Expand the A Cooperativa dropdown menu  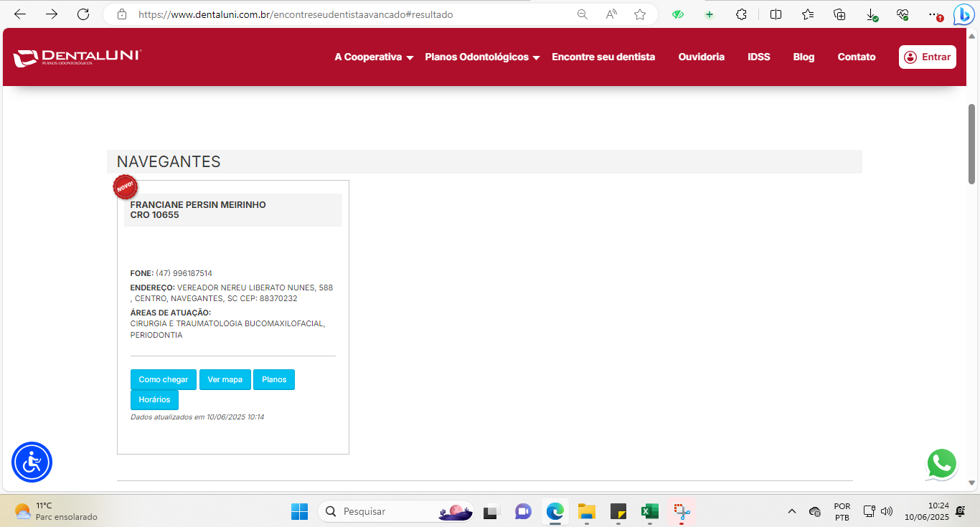374,57
